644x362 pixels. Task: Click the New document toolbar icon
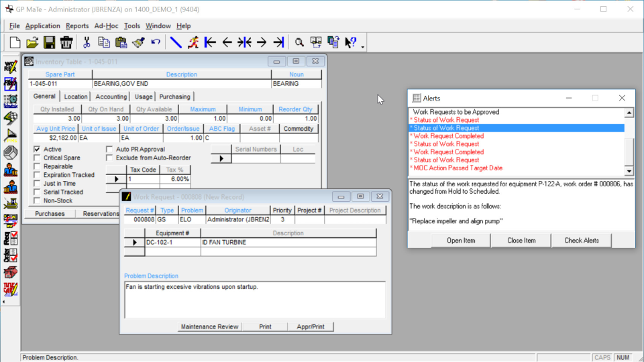(x=15, y=42)
